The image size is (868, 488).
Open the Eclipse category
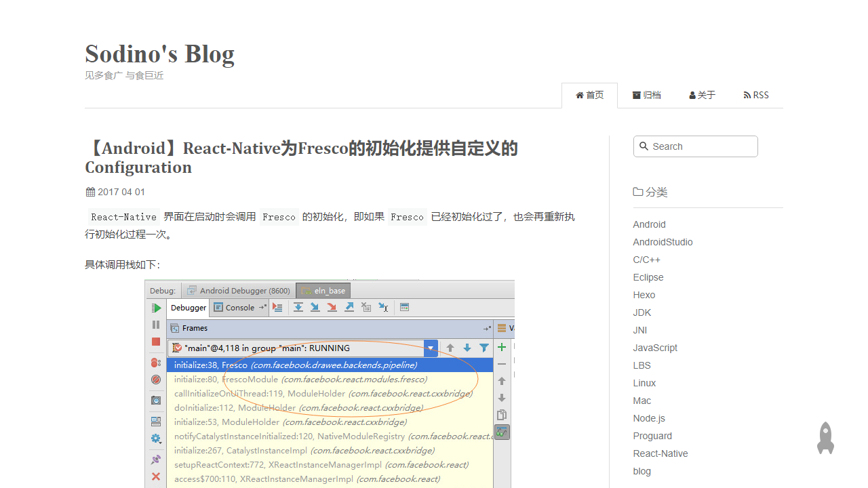648,277
